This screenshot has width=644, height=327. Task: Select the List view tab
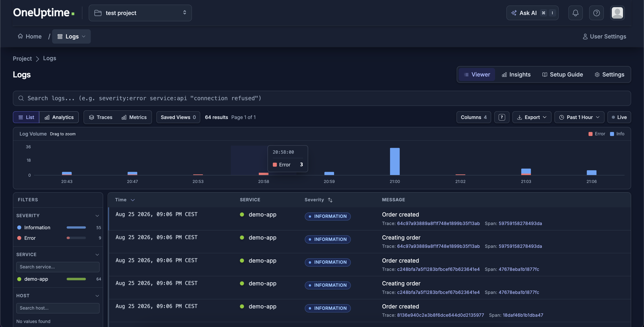(x=26, y=117)
